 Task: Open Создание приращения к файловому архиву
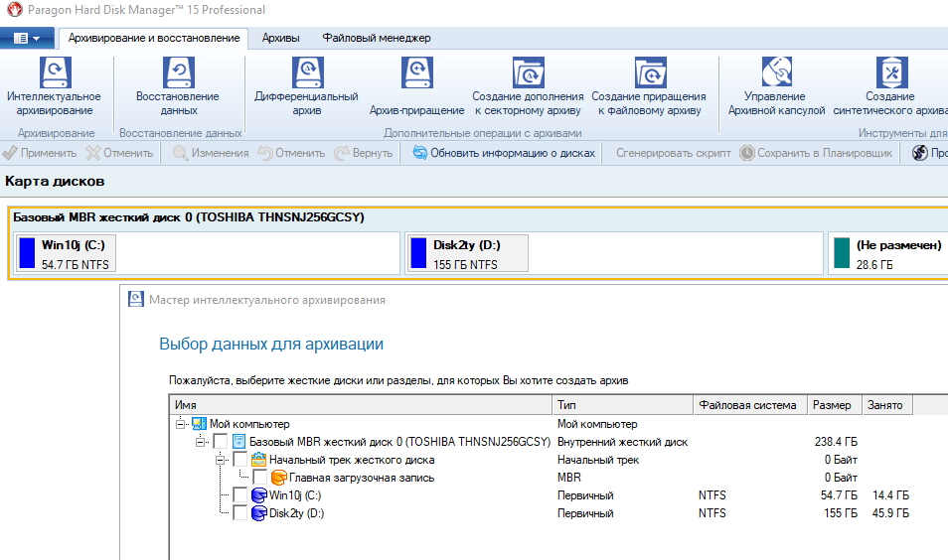click(649, 86)
